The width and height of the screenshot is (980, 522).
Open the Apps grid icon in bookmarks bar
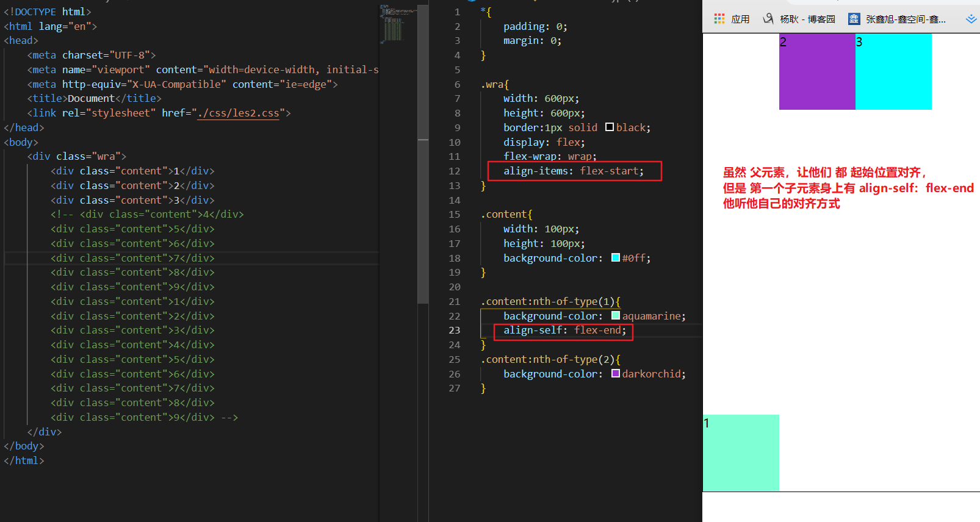tap(719, 19)
